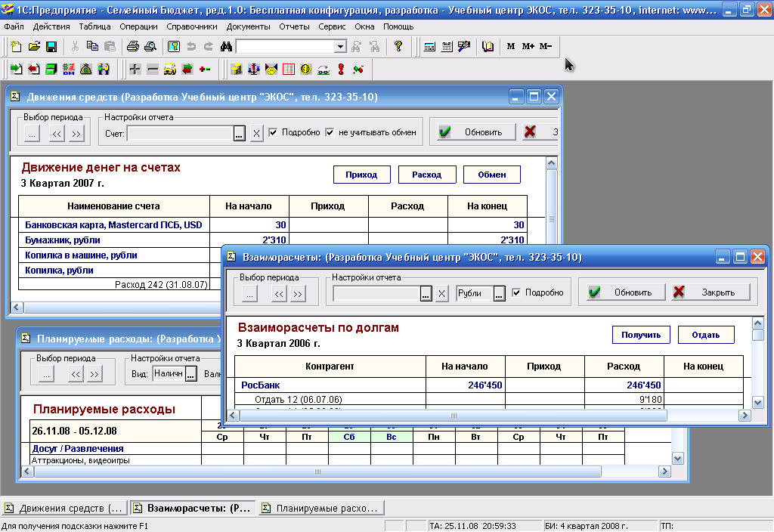The width and height of the screenshot is (774, 532).
Task: Open currency Рубли selection ellipsis button
Action: (499, 294)
